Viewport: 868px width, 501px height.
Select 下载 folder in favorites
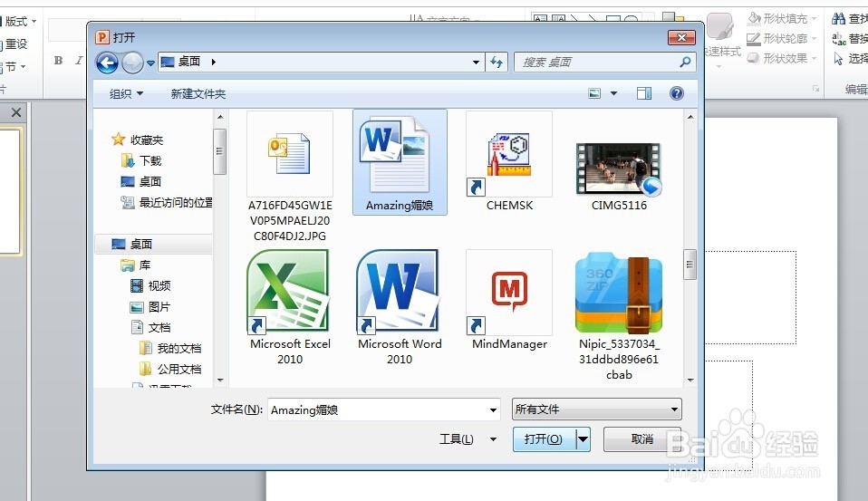pos(141,160)
